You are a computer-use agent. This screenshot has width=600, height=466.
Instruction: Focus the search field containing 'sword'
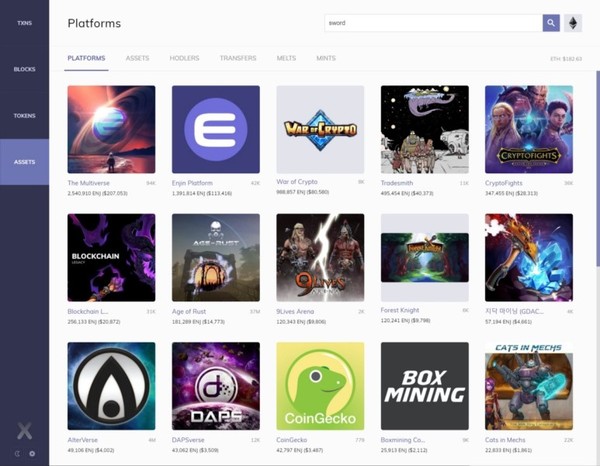pyautogui.click(x=433, y=23)
